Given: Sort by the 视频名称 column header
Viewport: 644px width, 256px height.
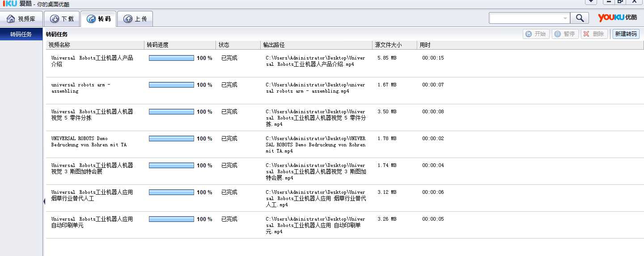Looking at the screenshot, I should (95, 45).
